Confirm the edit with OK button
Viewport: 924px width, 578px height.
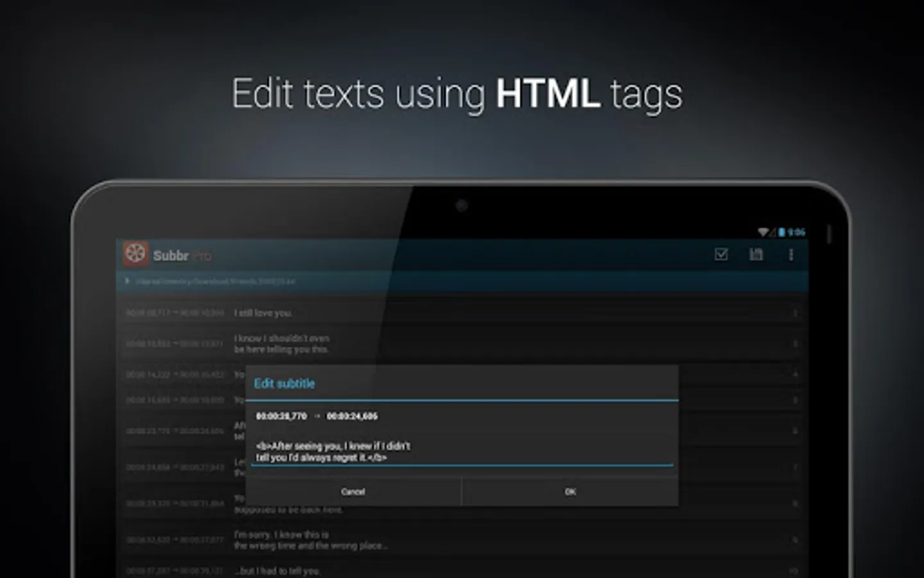pos(570,492)
